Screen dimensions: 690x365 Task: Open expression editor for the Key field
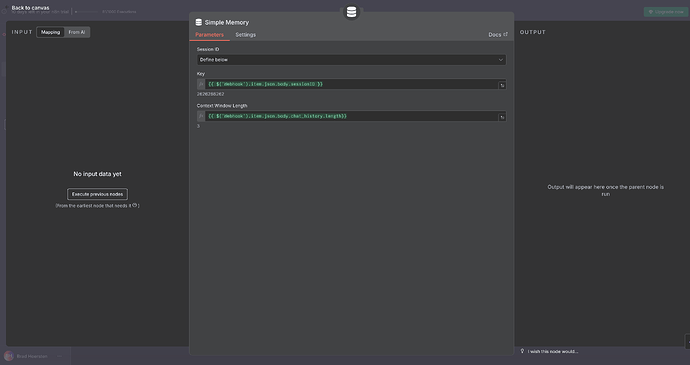tap(502, 85)
